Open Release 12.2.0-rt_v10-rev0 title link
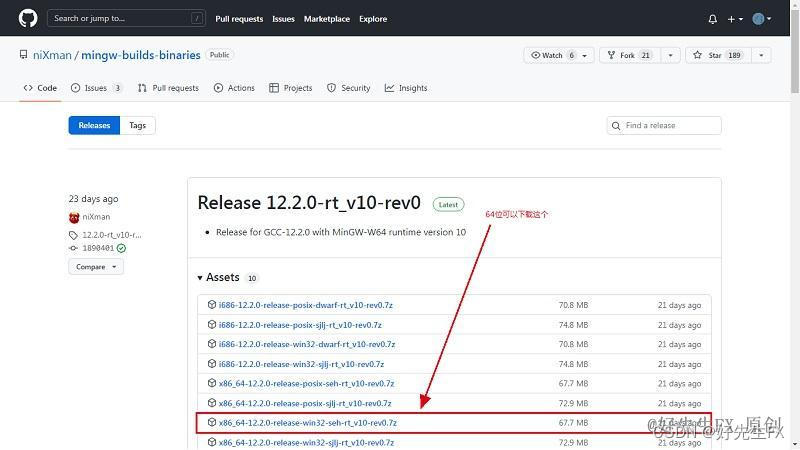 (x=309, y=203)
